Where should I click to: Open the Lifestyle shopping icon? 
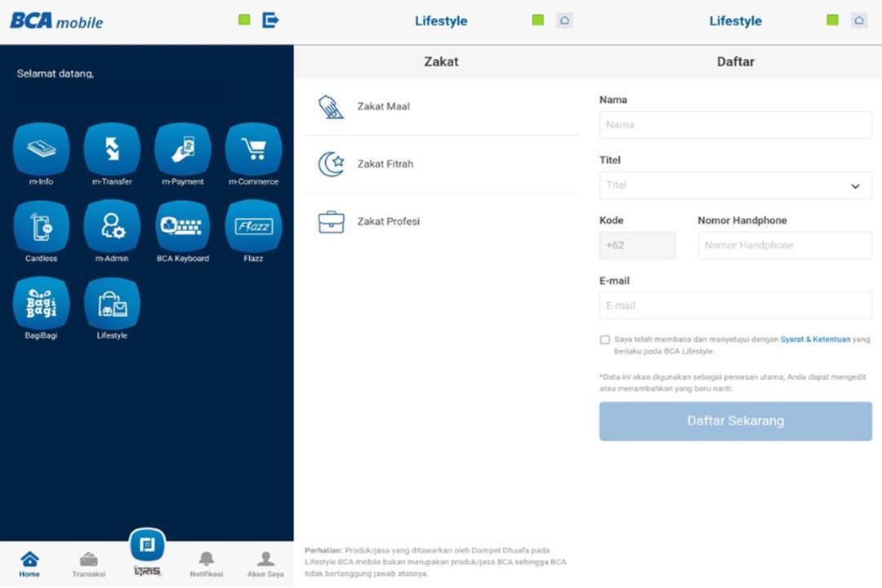[112, 303]
